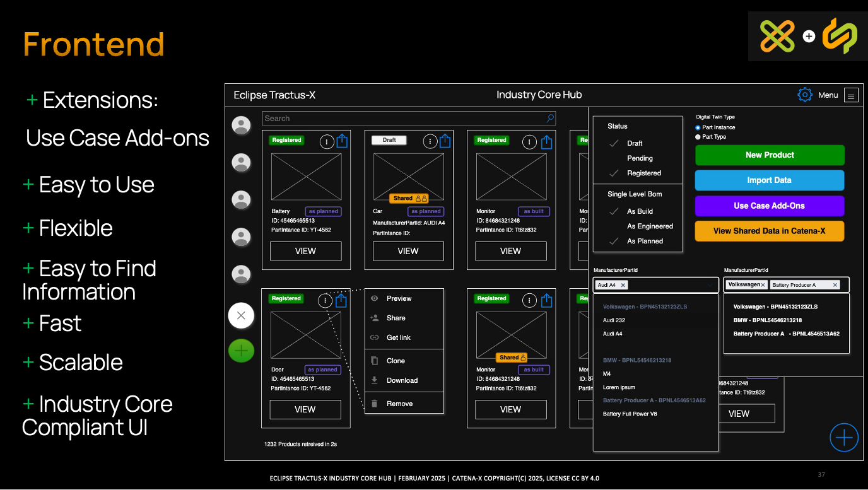Click the Door card image placeholder
This screenshot has height=490, width=868.
pyautogui.click(x=306, y=335)
